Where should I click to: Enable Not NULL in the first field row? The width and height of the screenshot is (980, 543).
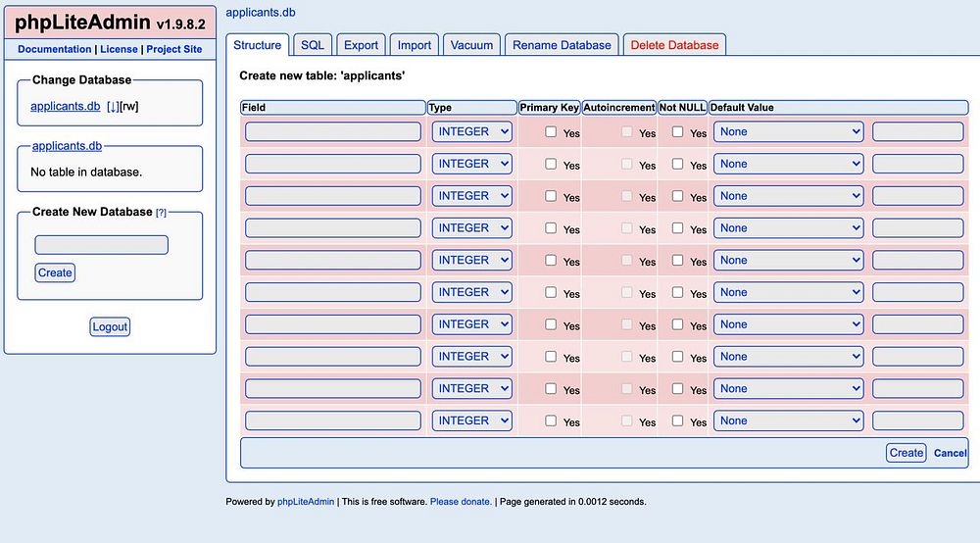pyautogui.click(x=677, y=131)
